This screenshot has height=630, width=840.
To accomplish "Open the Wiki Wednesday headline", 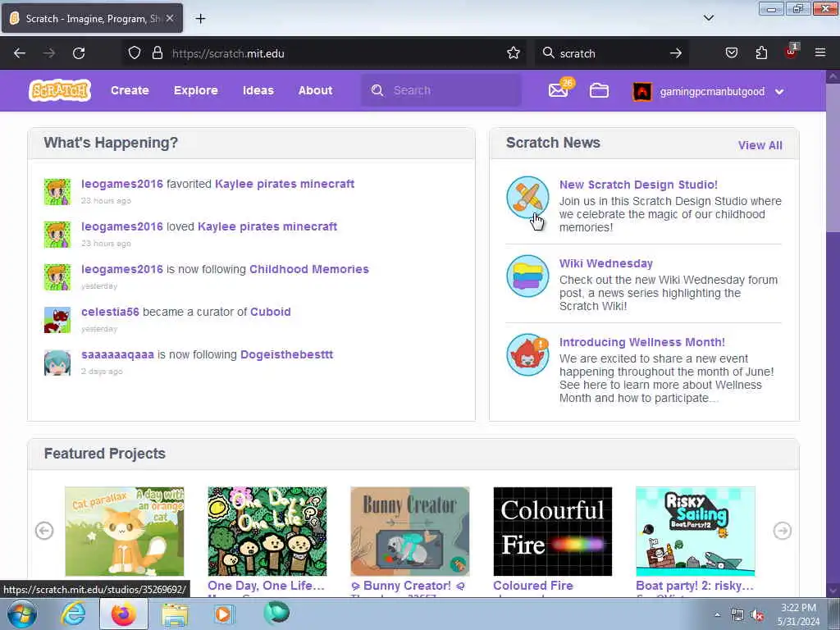I will point(606,263).
